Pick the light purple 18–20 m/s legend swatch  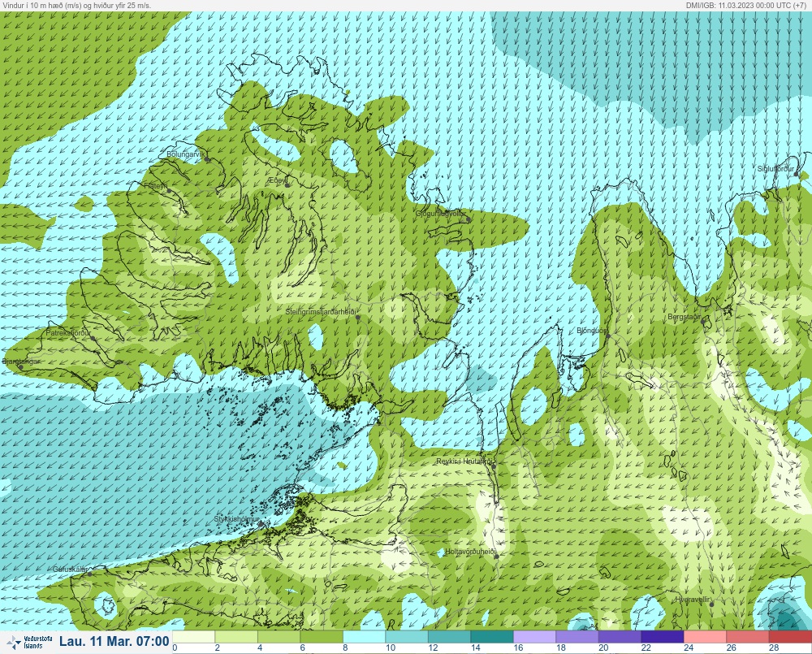click(x=577, y=636)
